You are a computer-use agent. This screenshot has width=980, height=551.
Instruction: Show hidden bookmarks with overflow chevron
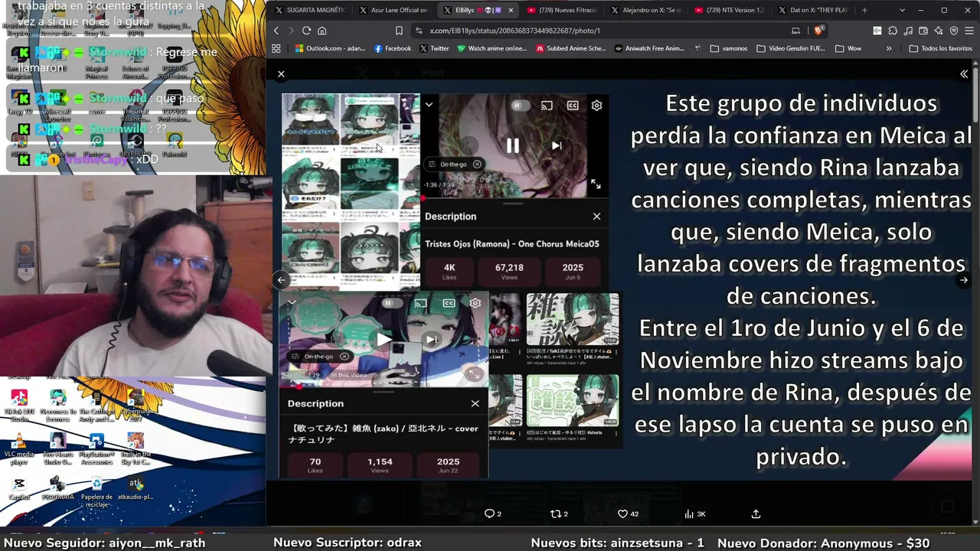889,48
